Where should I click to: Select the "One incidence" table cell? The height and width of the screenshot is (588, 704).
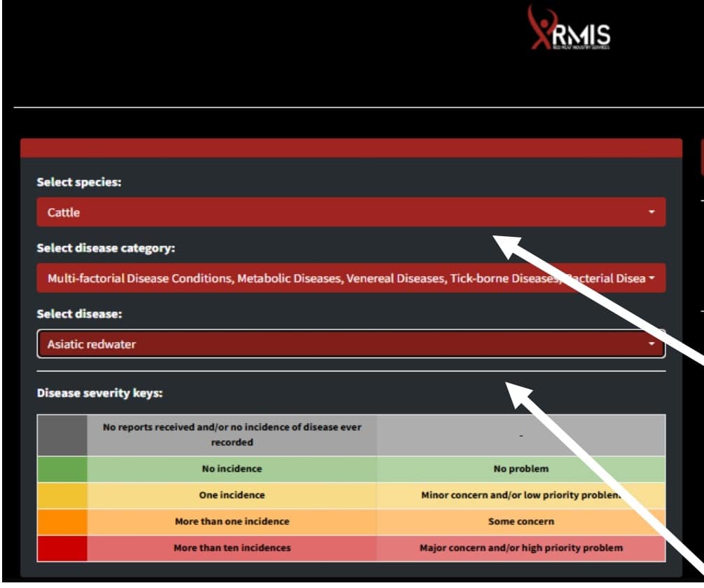(x=232, y=495)
